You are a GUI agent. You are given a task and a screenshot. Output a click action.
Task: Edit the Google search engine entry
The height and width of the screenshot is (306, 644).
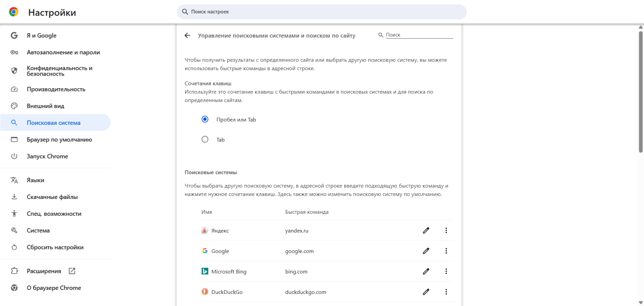426,251
